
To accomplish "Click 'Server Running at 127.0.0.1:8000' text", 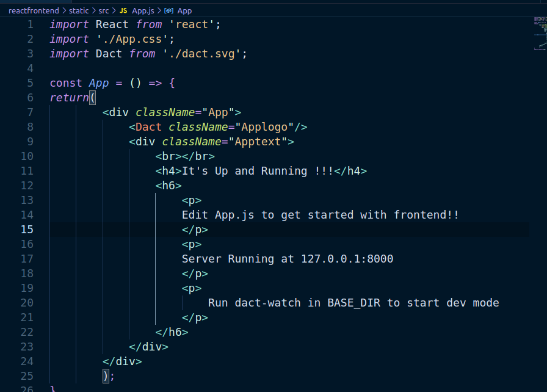I will point(288,259).
